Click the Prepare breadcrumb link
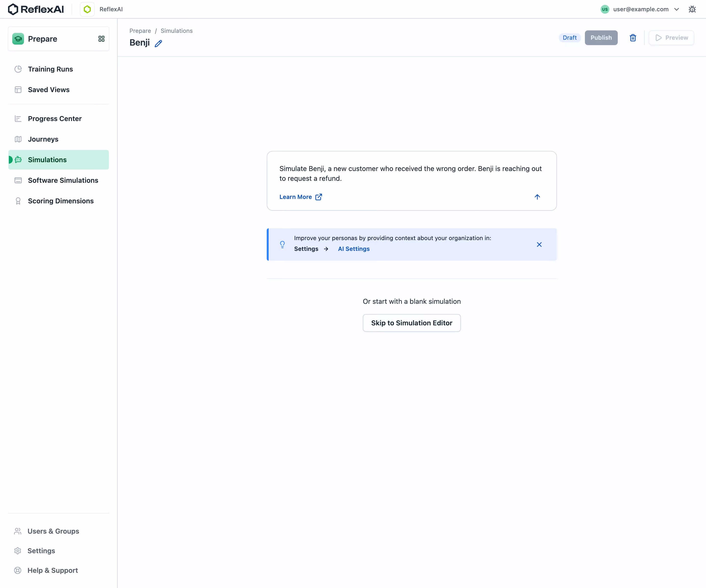706x588 pixels. click(x=140, y=31)
